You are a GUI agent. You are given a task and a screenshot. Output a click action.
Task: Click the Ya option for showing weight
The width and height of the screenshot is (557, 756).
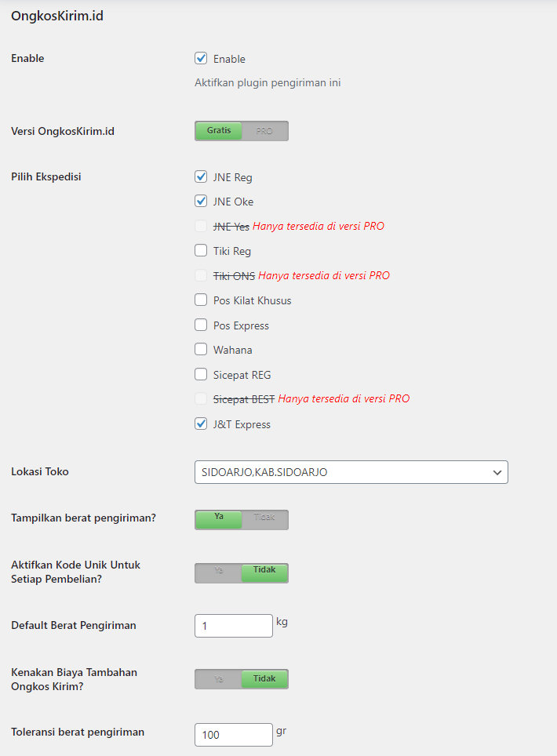[219, 518]
